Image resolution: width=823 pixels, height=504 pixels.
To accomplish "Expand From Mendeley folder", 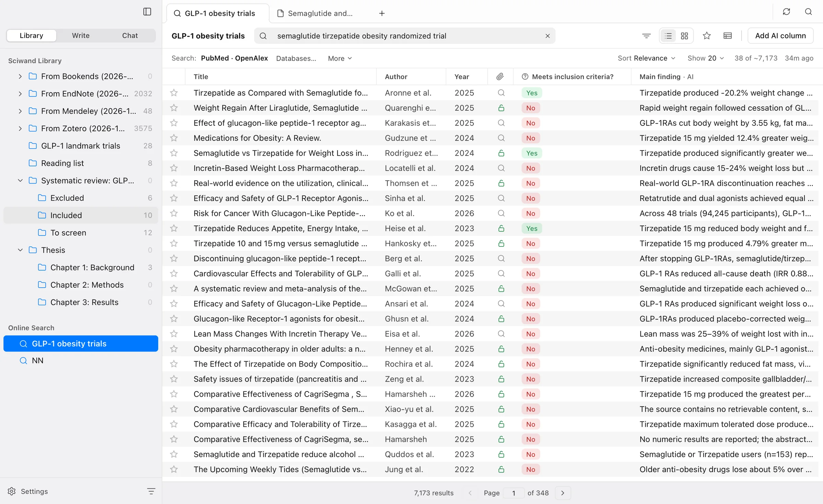I will [20, 111].
